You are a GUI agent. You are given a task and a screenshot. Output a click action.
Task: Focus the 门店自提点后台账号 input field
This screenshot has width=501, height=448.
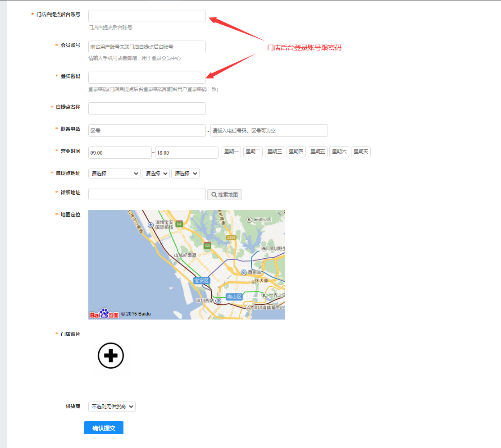click(x=147, y=16)
